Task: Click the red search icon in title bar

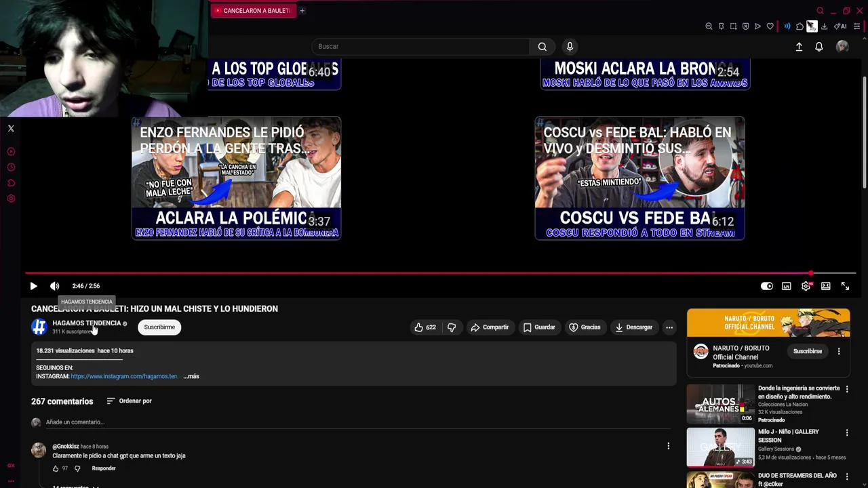Action: pos(820,10)
